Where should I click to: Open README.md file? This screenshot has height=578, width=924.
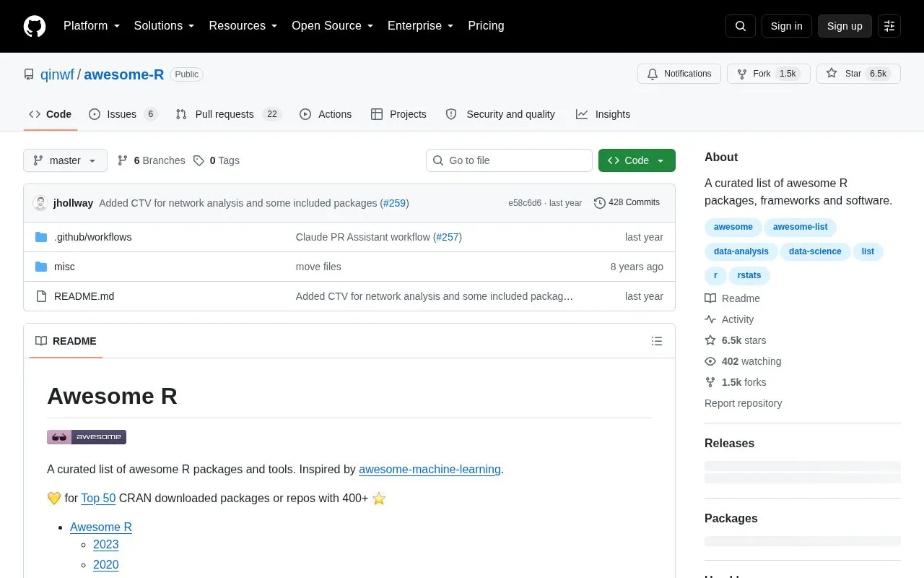[x=84, y=296]
